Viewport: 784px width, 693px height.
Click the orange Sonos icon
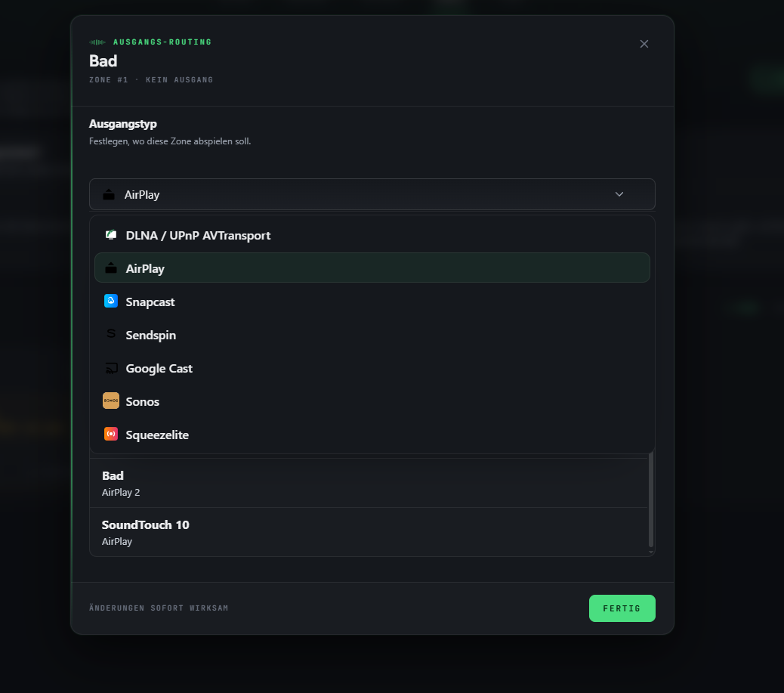point(111,401)
